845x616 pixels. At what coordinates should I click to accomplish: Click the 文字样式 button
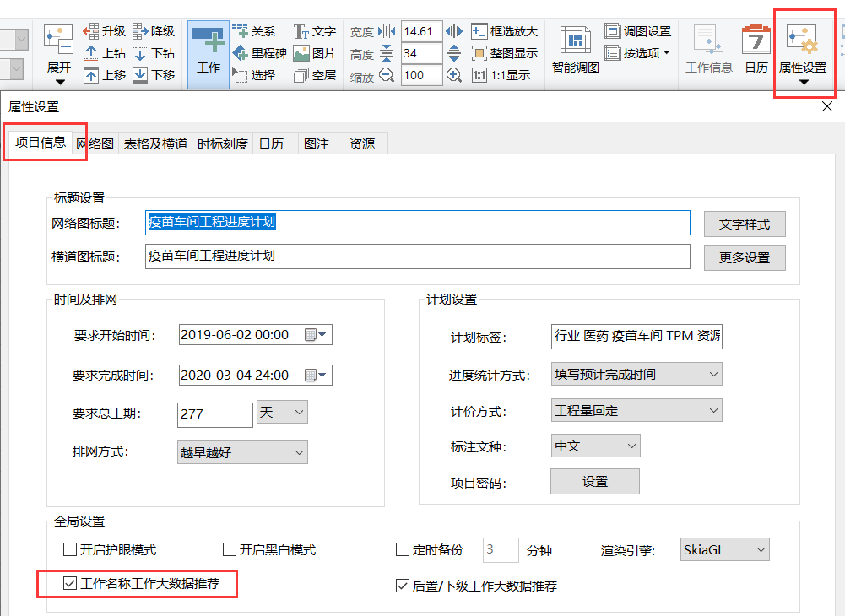[x=745, y=224]
